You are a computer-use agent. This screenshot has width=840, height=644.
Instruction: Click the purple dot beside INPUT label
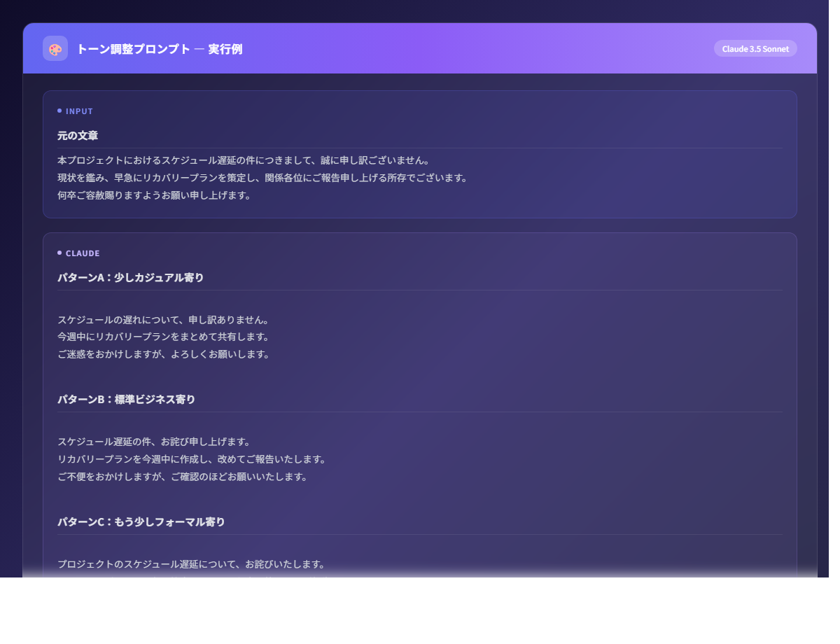[x=59, y=110]
